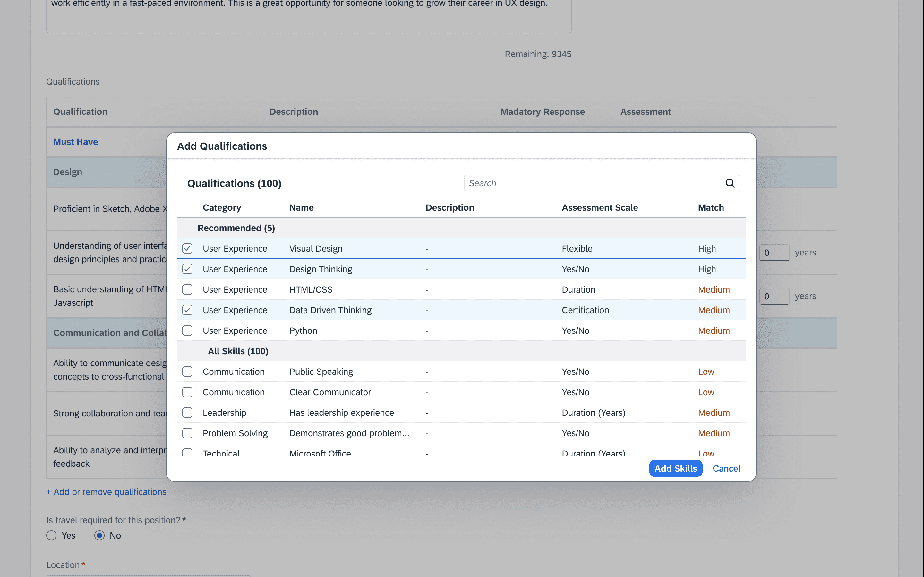
Task: Select the Python skill checkbox
Action: point(187,330)
